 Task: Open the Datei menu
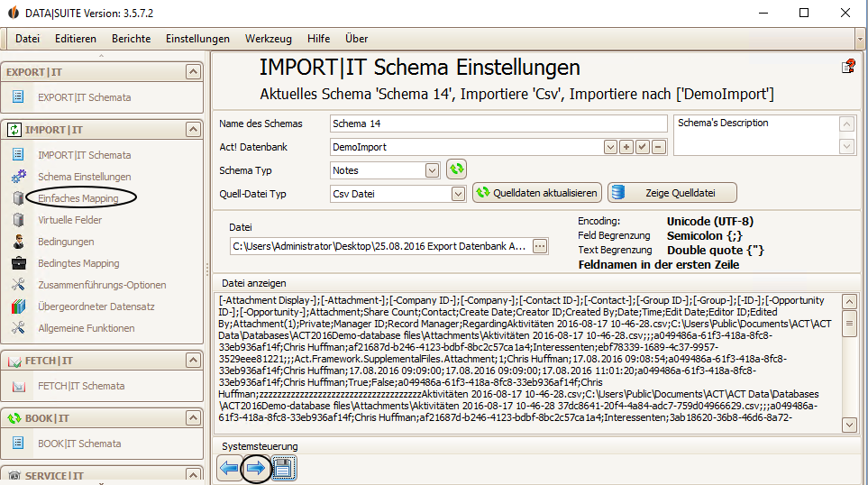pos(28,39)
